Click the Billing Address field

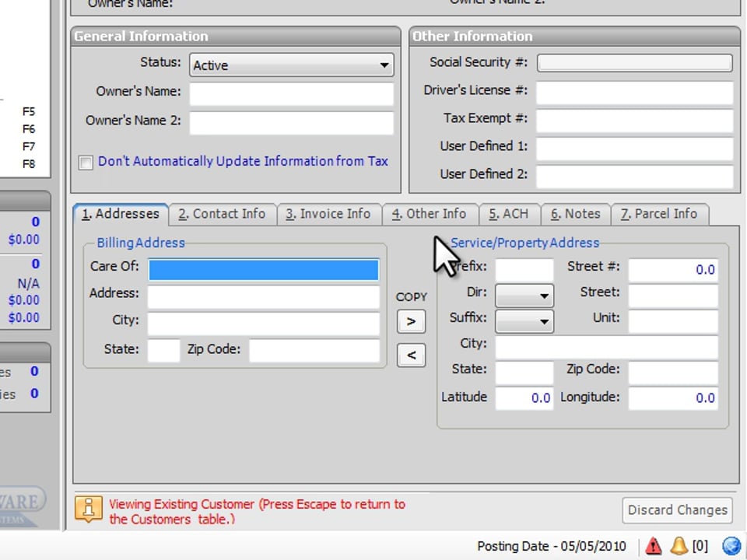pyautogui.click(x=264, y=296)
